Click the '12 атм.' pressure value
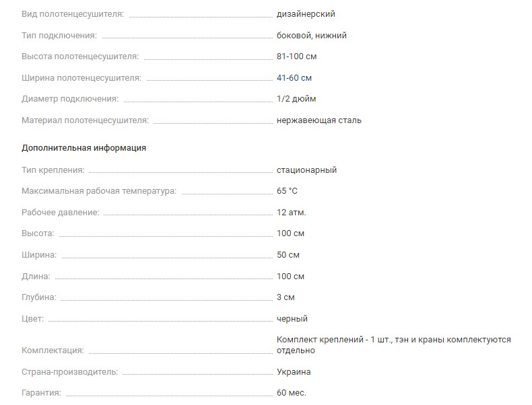The image size is (532, 405). [x=291, y=213]
